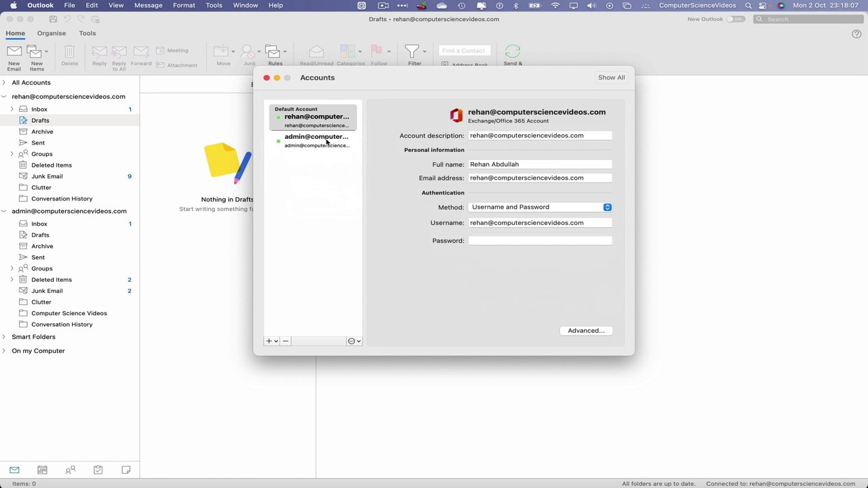Click the Move toolbar icon
The image size is (868, 488).
pos(221,52)
